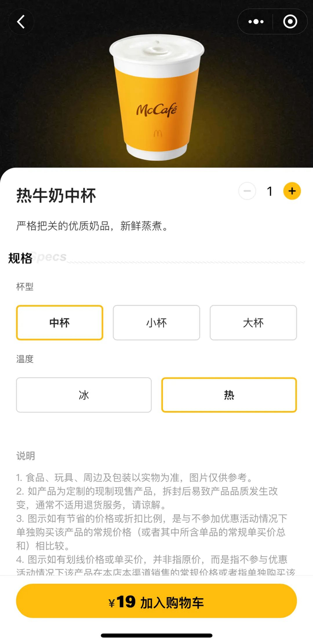The height and width of the screenshot is (644, 313).
Task: Tap the home indicator bar at the bottom
Action: (x=156, y=634)
